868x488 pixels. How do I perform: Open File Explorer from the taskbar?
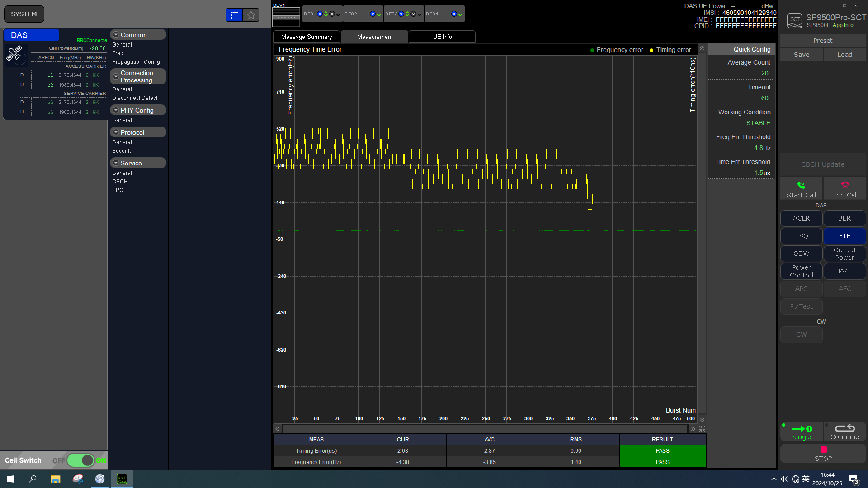pos(55,479)
